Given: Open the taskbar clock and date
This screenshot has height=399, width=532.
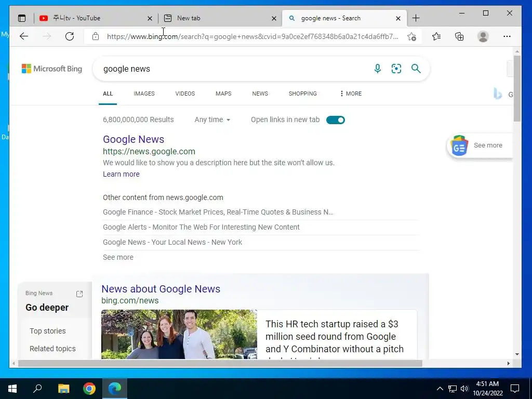Looking at the screenshot, I should pyautogui.click(x=487, y=389).
